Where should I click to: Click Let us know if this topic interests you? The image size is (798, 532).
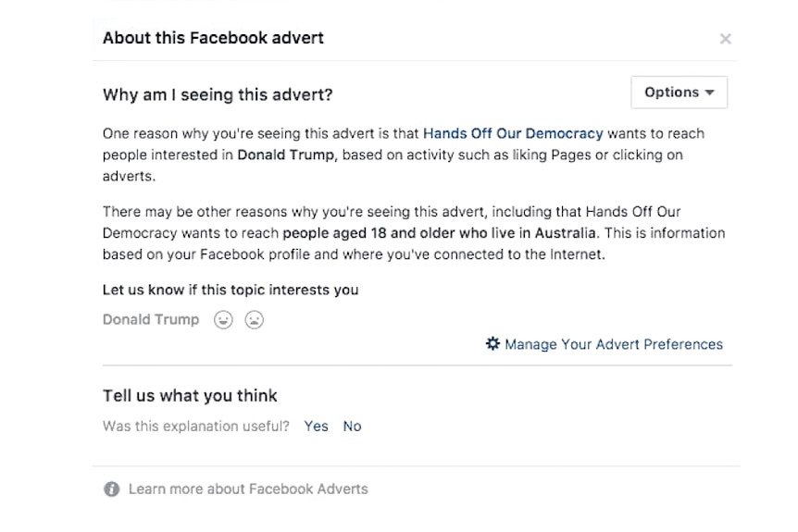(231, 290)
